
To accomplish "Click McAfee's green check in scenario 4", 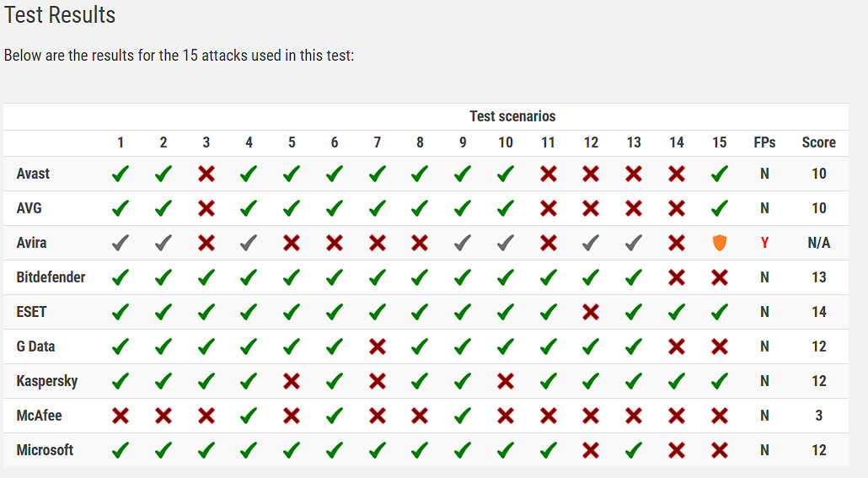I will [249, 416].
